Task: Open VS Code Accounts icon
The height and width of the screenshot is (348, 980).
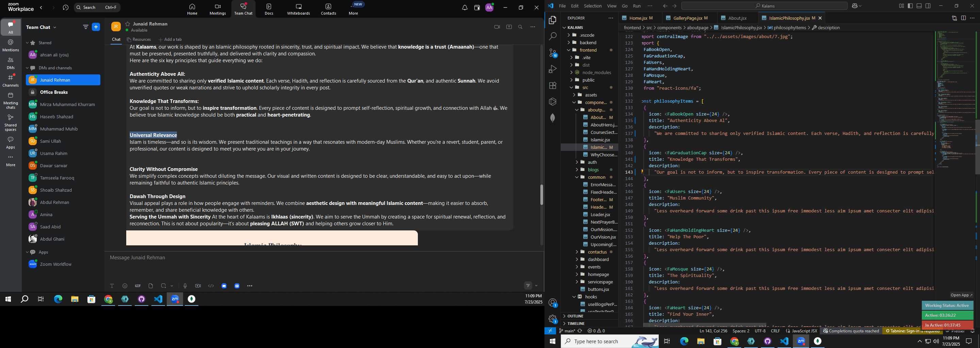Action: [553, 303]
